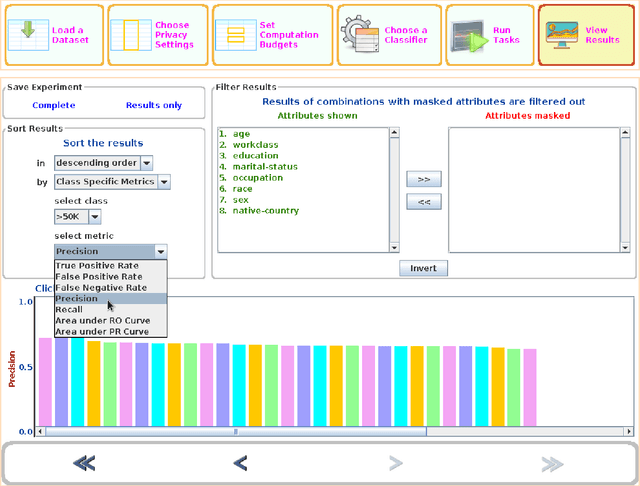Open the Choose Privacy Settings step
Viewport: 640px width, 486px height.
tap(130, 35)
